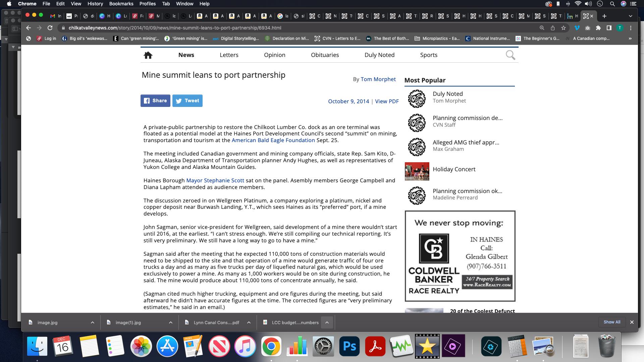Click the home icon in site navigation

pos(148,55)
